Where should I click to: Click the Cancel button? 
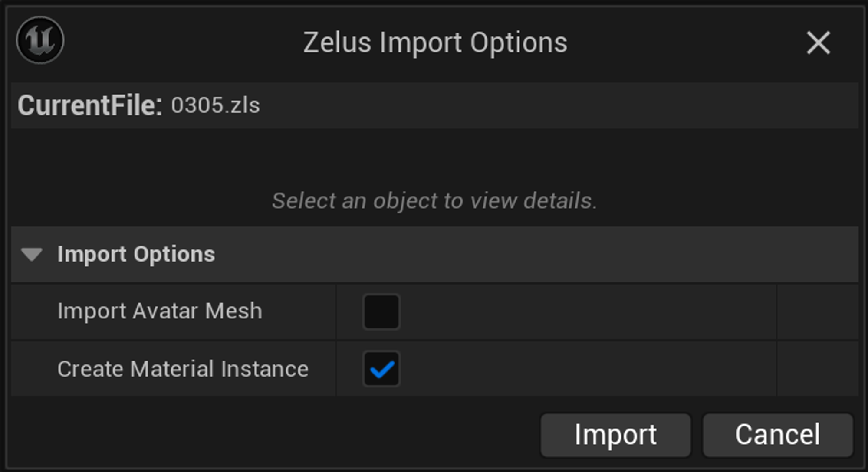(778, 435)
